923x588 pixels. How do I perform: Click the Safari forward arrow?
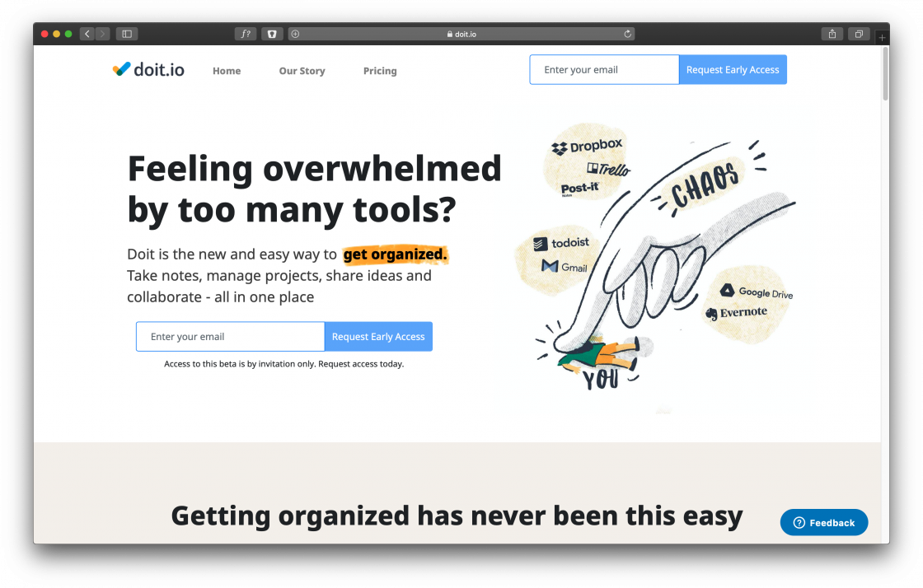click(102, 34)
